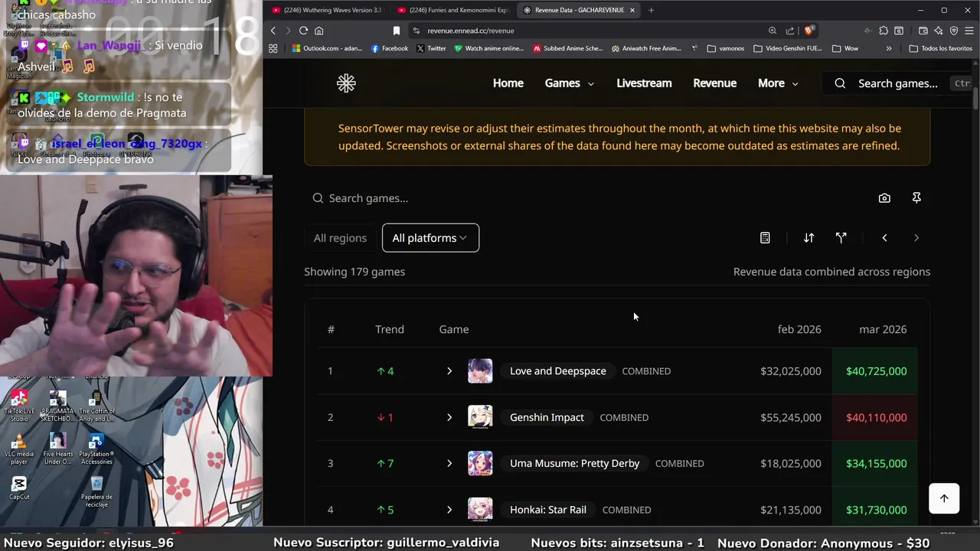This screenshot has width=980, height=551.
Task: Open Revenue in site navigation
Action: coord(715,83)
